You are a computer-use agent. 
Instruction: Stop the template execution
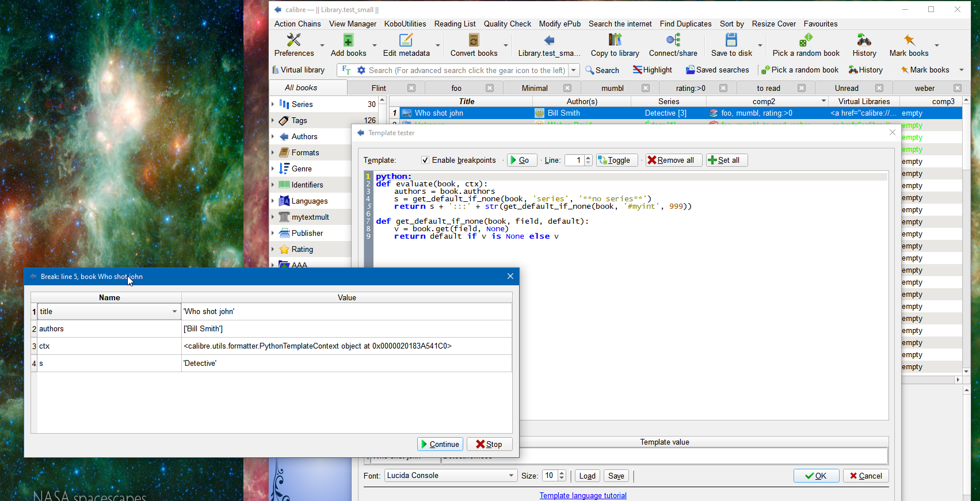click(x=489, y=444)
